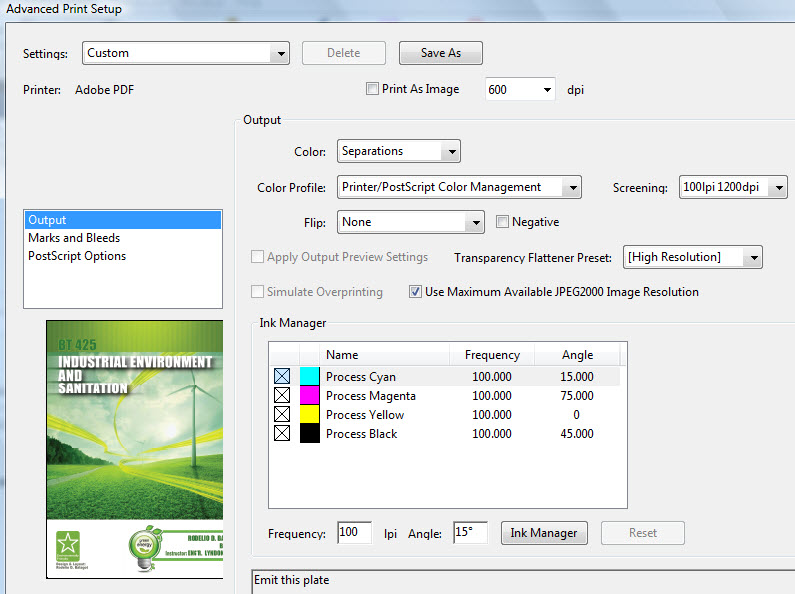The width and height of the screenshot is (795, 594).
Task: Toggle Apply Output Preview Settings checkbox
Action: tap(258, 257)
